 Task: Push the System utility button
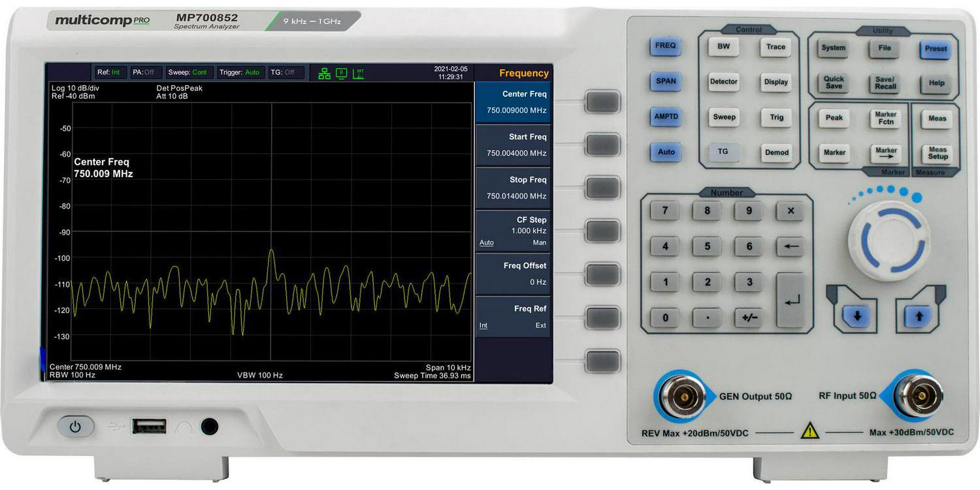point(833,48)
